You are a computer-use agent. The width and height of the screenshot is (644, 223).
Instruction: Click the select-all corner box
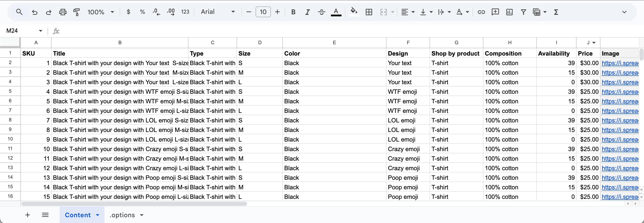(x=10, y=42)
